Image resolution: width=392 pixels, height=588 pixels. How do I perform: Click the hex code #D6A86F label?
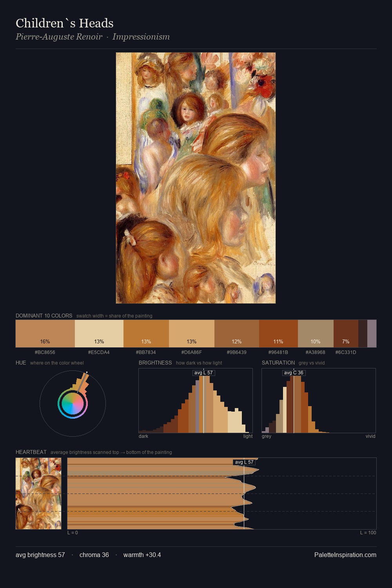point(192,352)
